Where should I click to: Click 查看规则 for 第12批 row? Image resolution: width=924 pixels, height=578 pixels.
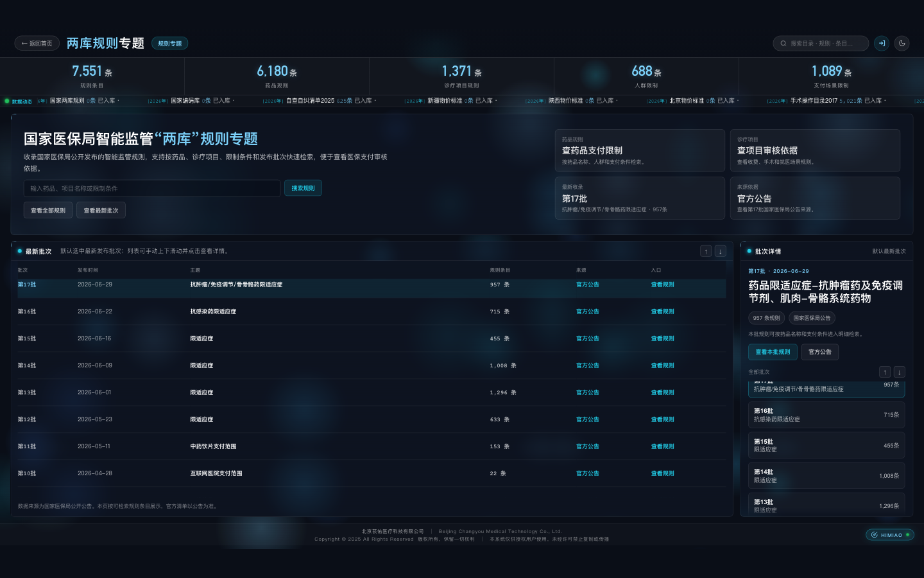[x=663, y=419]
